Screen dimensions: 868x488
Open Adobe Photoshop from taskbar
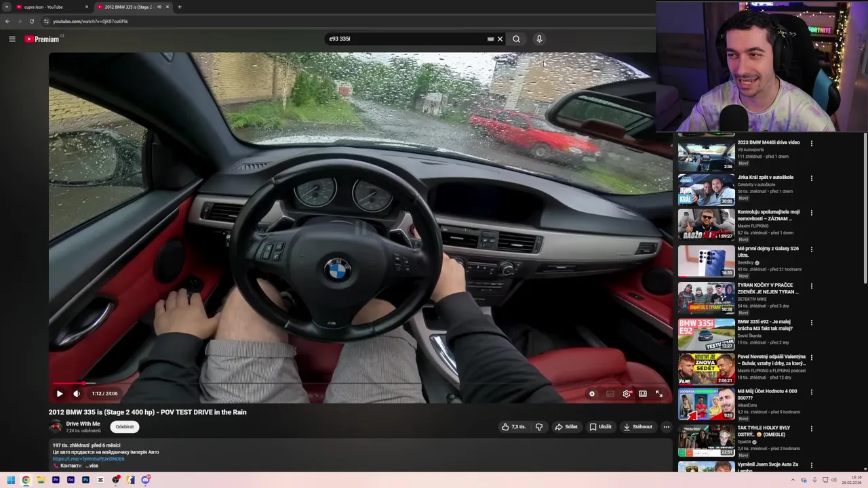coord(85,480)
